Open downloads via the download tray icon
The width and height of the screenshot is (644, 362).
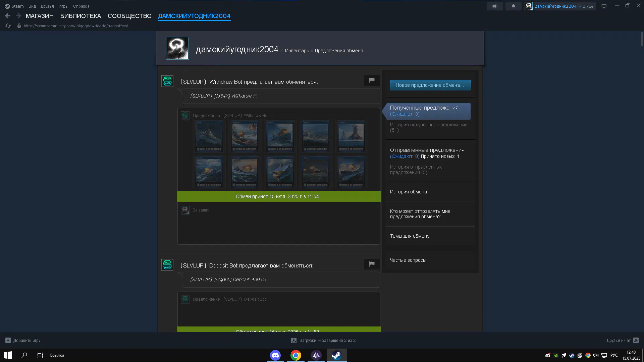[294, 340]
